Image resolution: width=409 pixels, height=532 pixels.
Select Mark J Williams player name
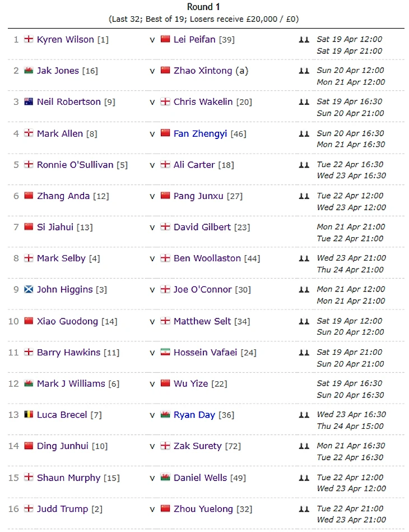pyautogui.click(x=71, y=384)
